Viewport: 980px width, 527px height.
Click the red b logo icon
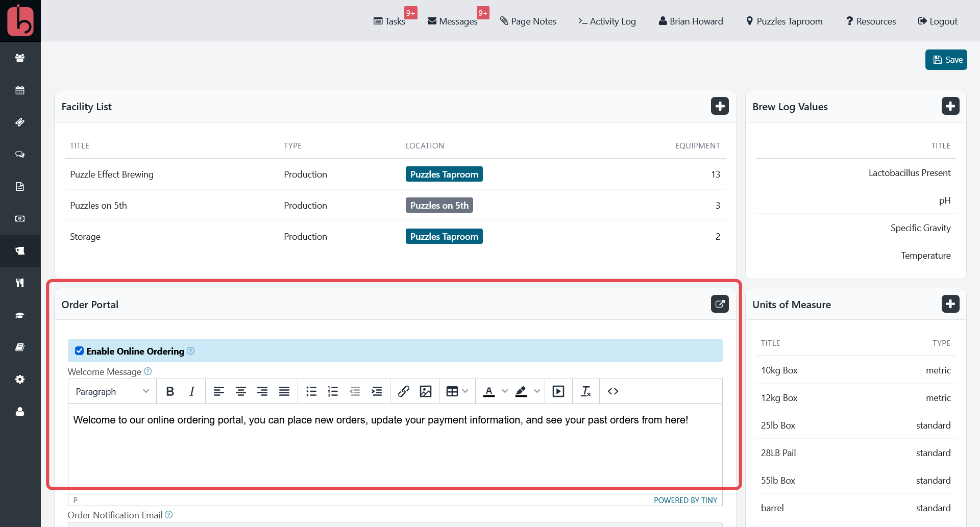pos(20,20)
